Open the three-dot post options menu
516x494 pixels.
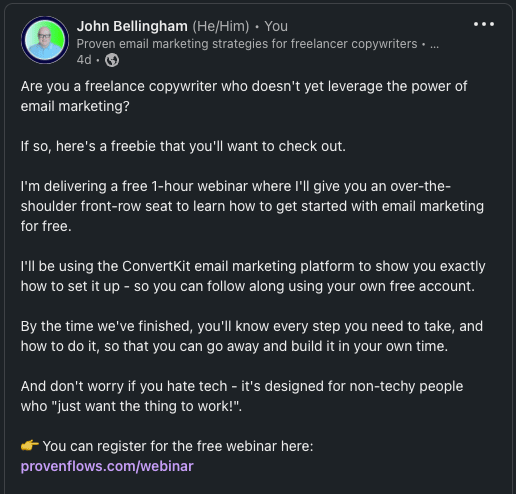(484, 24)
